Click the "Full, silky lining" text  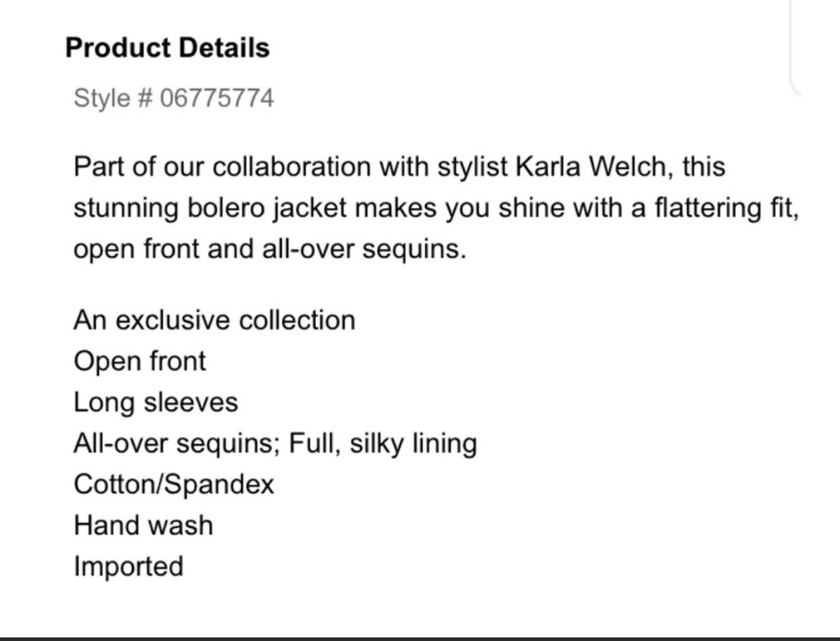coord(383,444)
